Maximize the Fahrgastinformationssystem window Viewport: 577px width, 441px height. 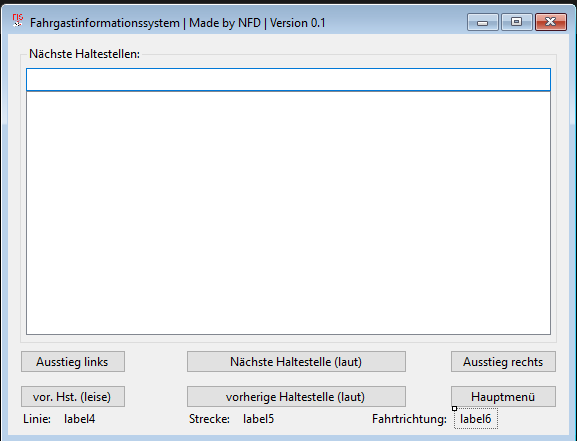point(516,22)
